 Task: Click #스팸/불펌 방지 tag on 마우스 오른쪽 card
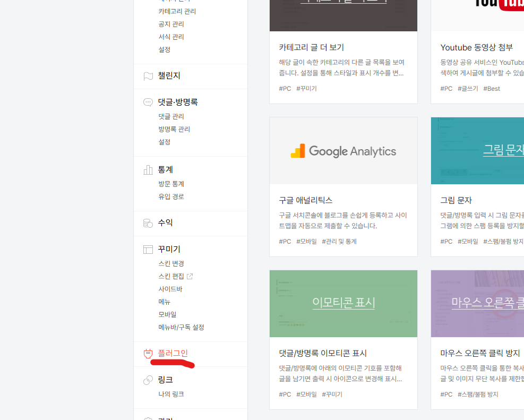coord(478,395)
